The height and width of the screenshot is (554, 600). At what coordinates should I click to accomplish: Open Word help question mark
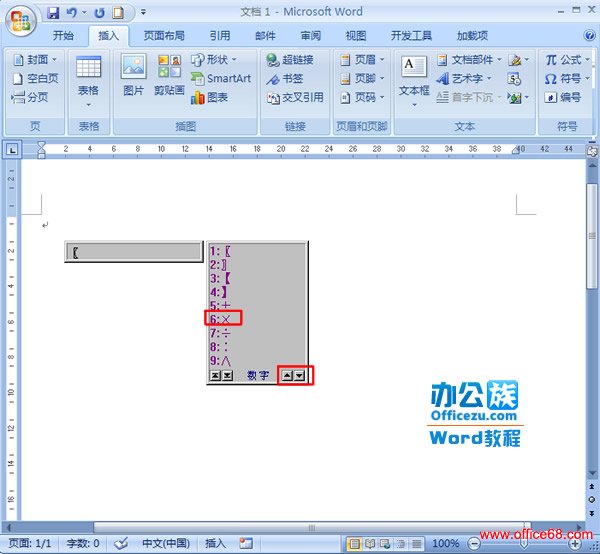pyautogui.click(x=590, y=35)
